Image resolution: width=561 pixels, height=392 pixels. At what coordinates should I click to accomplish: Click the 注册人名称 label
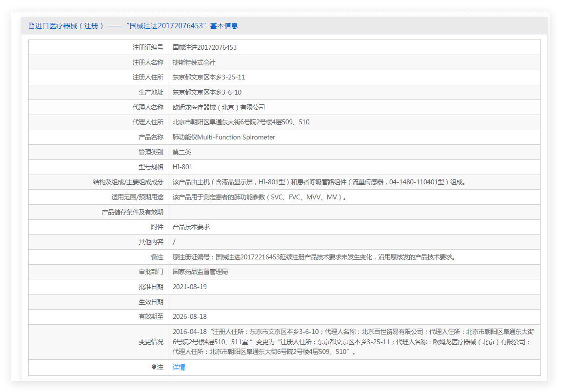(148, 62)
